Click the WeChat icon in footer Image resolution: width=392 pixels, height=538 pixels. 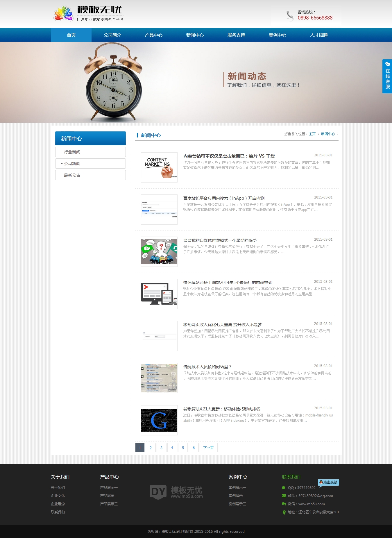click(284, 504)
